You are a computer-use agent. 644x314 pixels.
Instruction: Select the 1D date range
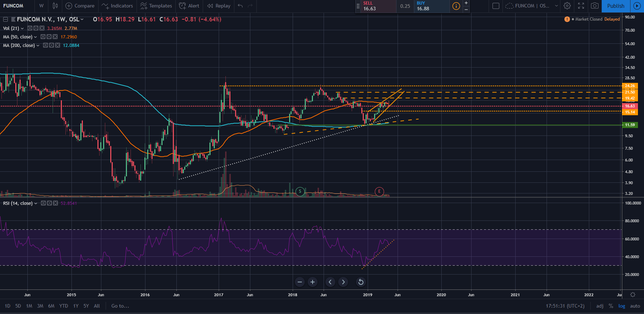tap(7, 306)
